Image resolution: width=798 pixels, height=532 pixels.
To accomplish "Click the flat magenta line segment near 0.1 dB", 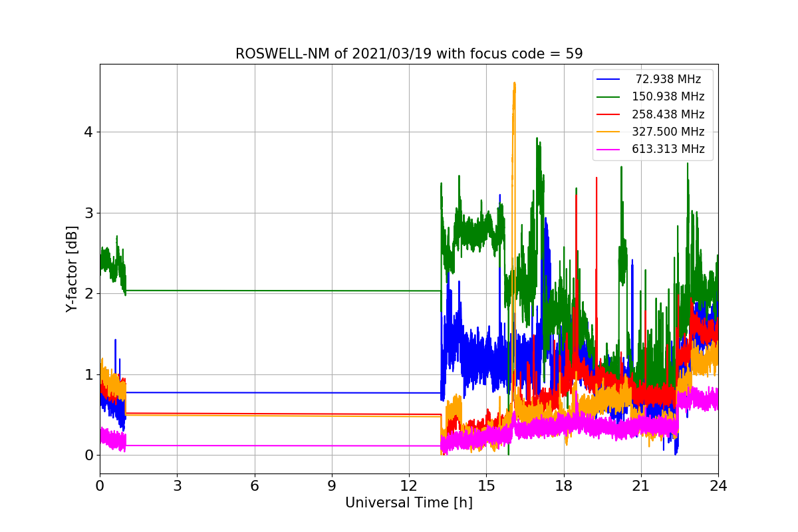I will click(283, 446).
